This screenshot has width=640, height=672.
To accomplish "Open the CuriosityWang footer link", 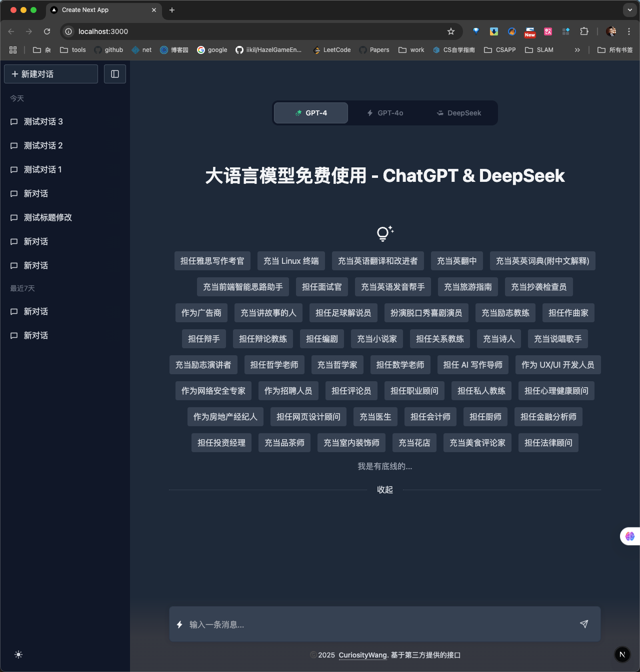I will click(363, 655).
